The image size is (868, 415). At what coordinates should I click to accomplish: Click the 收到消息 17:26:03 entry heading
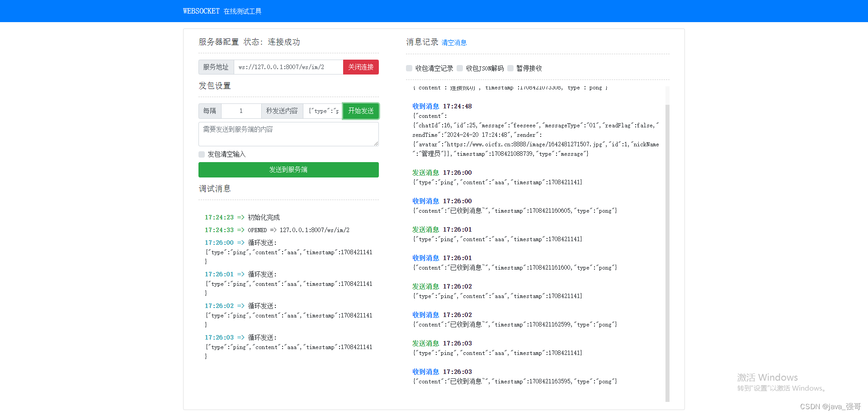442,372
